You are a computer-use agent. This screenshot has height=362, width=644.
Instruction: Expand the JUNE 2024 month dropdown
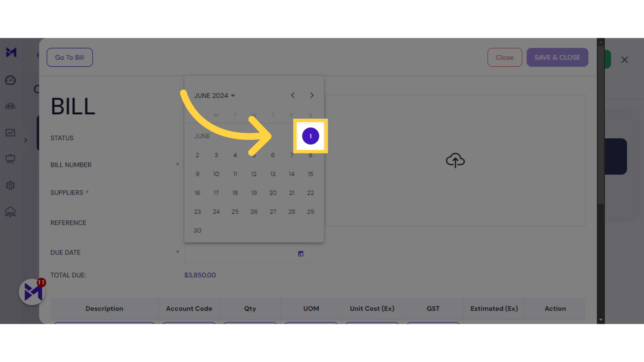pyautogui.click(x=215, y=95)
